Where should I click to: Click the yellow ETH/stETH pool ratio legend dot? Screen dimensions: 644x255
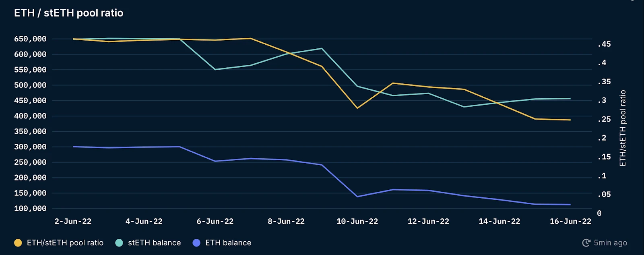tap(18, 243)
